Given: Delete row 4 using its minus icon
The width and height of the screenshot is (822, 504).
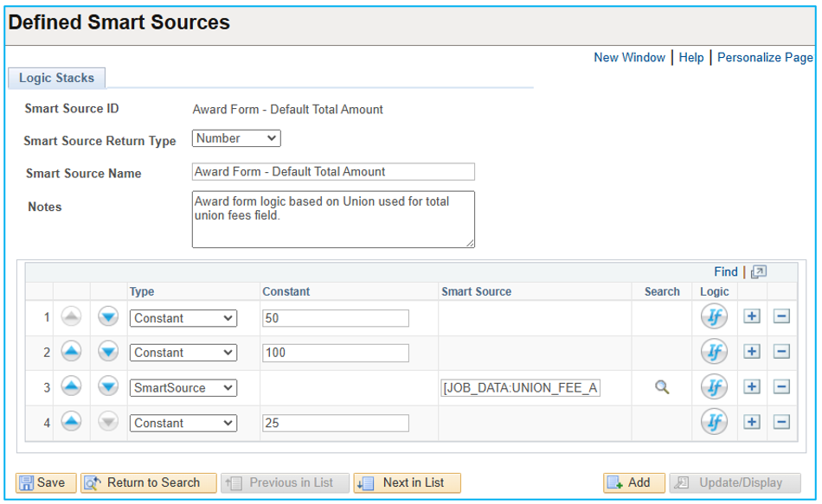Looking at the screenshot, I should pyautogui.click(x=782, y=422).
